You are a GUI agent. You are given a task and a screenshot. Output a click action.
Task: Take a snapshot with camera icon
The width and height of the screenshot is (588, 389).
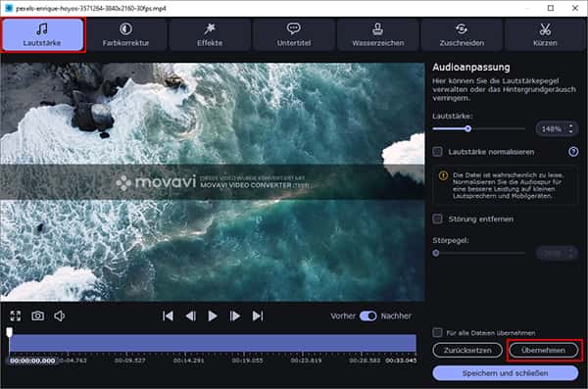pyautogui.click(x=37, y=316)
